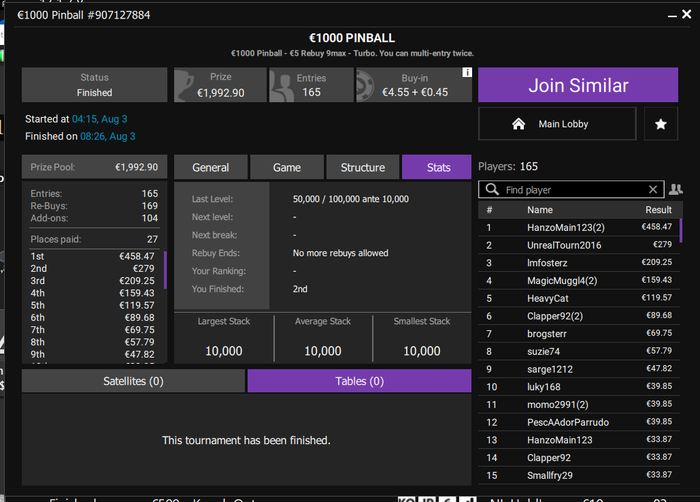Screen dimensions: 700x502
Task: Click the search magnifier icon
Action: point(492,189)
